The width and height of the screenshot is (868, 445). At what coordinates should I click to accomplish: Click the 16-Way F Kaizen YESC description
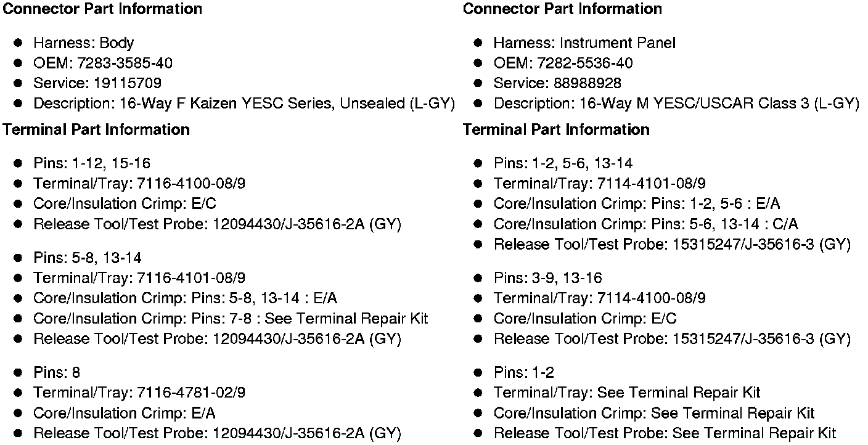(244, 104)
